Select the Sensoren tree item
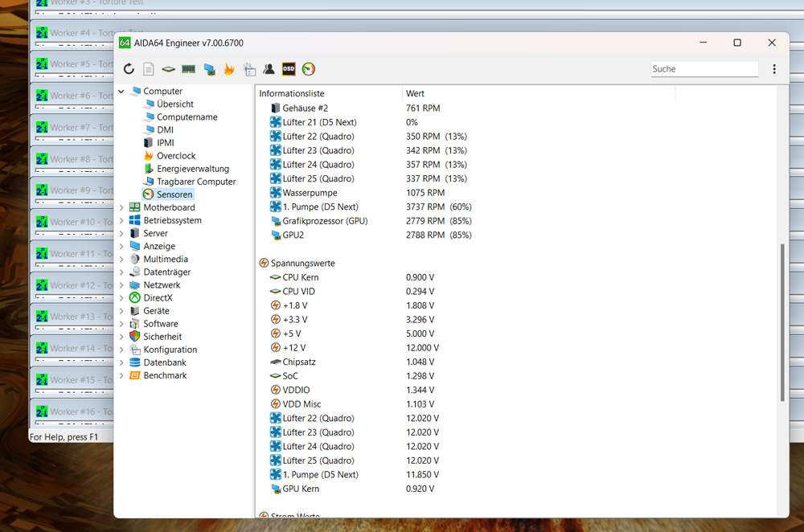The height and width of the screenshot is (532, 804). point(174,194)
